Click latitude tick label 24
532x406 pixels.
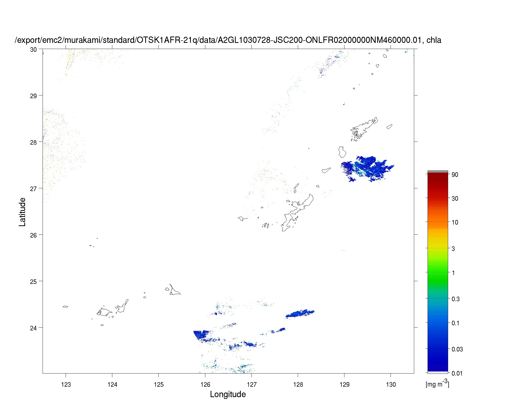[x=33, y=328]
